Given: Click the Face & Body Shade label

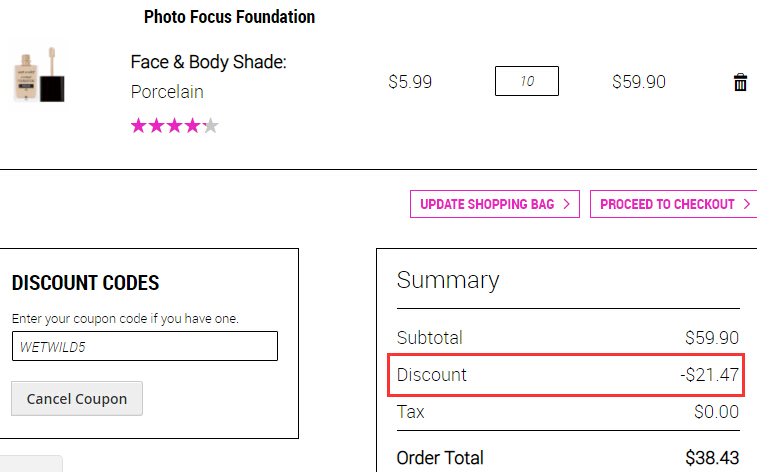Looking at the screenshot, I should coord(209,62).
